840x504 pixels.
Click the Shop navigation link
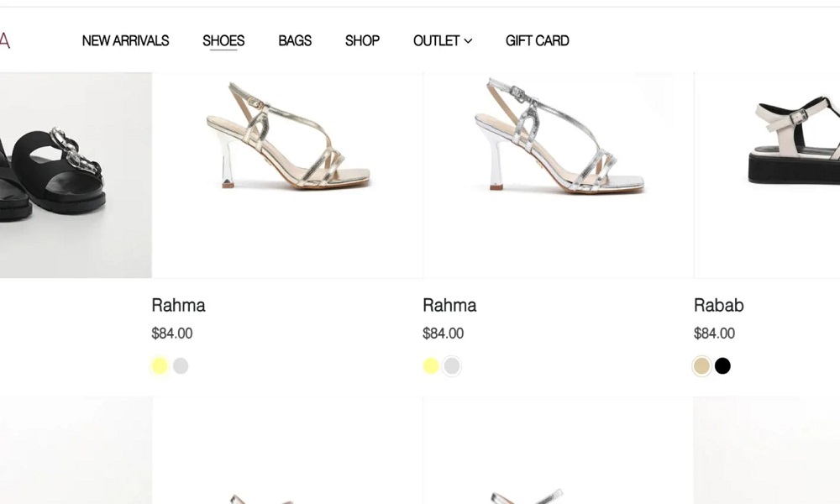[362, 40]
